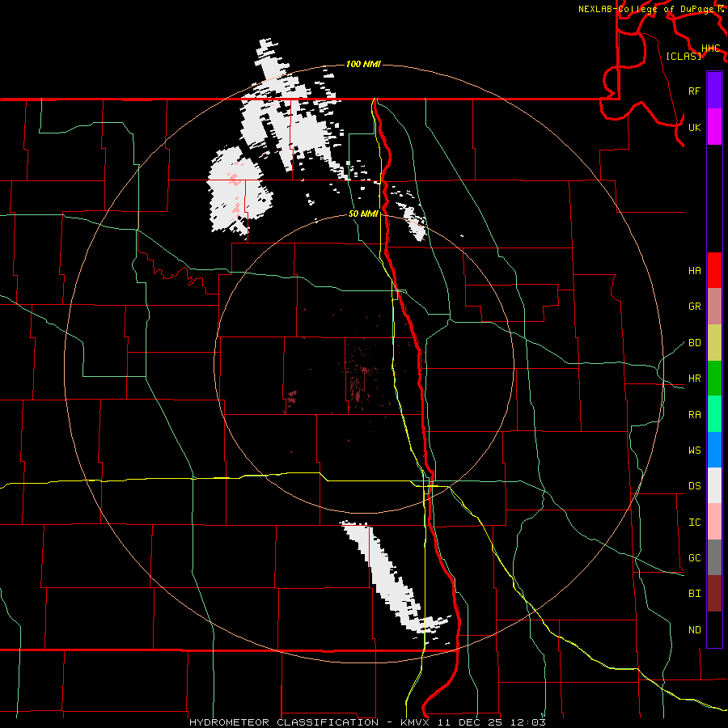
Task: Click the "DS" legend label
Action: 694,486
